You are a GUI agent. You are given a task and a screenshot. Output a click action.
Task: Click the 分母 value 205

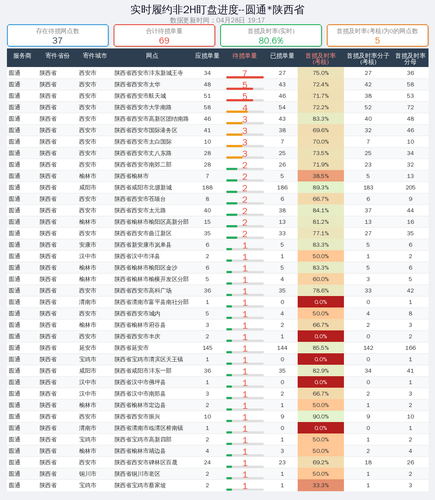[410, 187]
